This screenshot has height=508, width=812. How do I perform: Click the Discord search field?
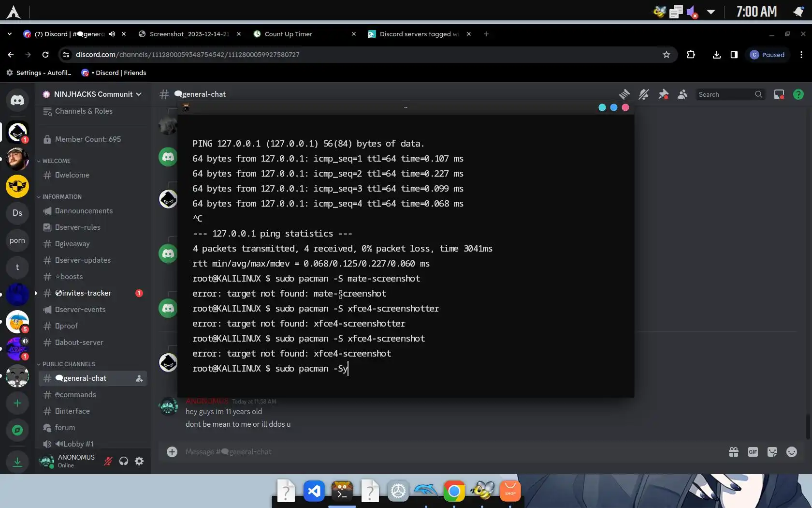coord(730,94)
